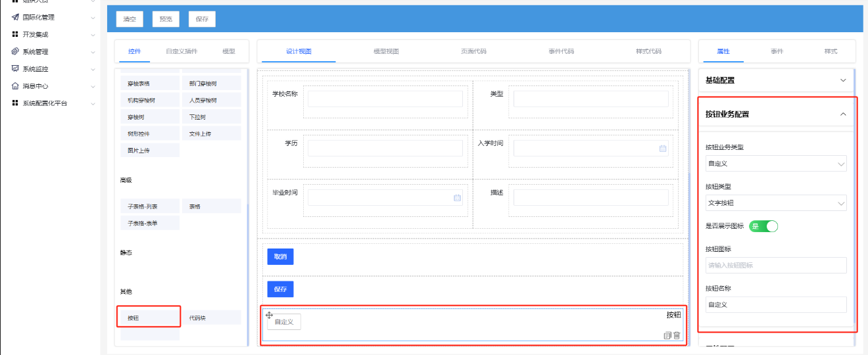
Task: Click the 清空 button in top toolbar
Action: [x=130, y=19]
